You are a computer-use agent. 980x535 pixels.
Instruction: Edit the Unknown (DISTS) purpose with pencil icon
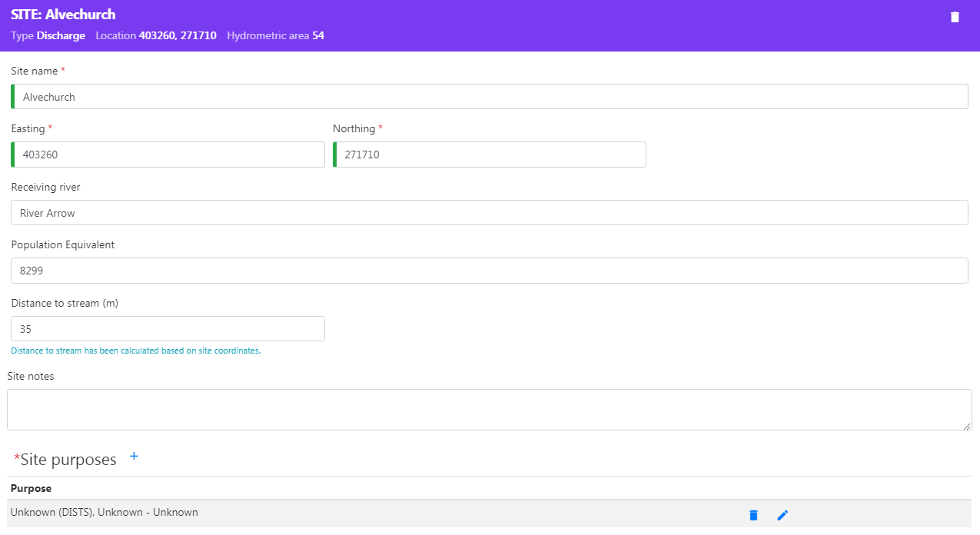click(x=782, y=515)
